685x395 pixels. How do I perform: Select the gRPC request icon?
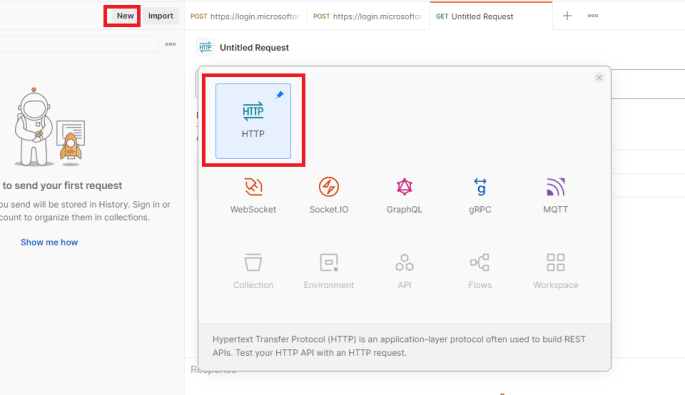480,187
